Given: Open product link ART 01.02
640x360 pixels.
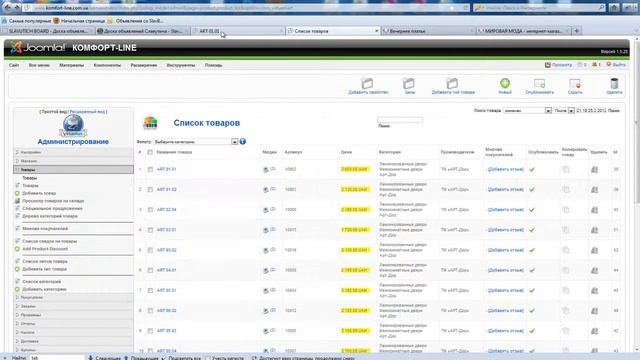Looking at the screenshot, I should [167, 189].
